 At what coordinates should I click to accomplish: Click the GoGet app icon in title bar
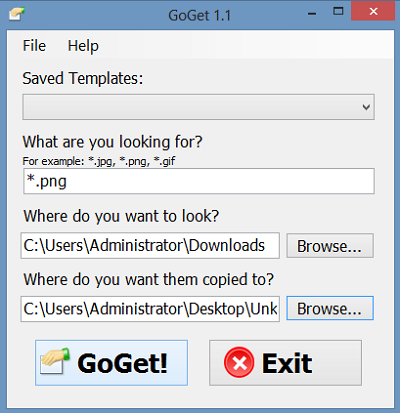[17, 14]
